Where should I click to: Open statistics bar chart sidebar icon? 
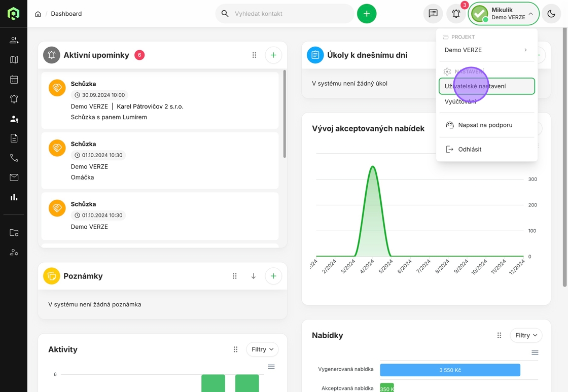tap(14, 197)
